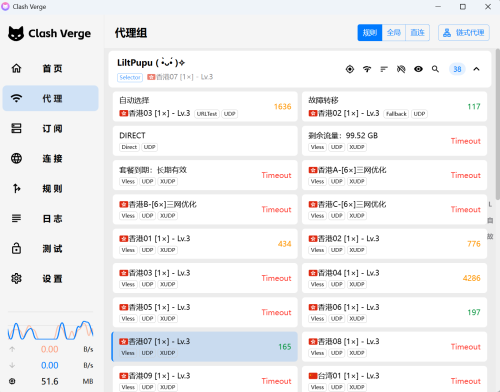Select the 香港04 [1×] - Lv.3 proxy
This screenshot has width=500, height=392.
(x=394, y=278)
